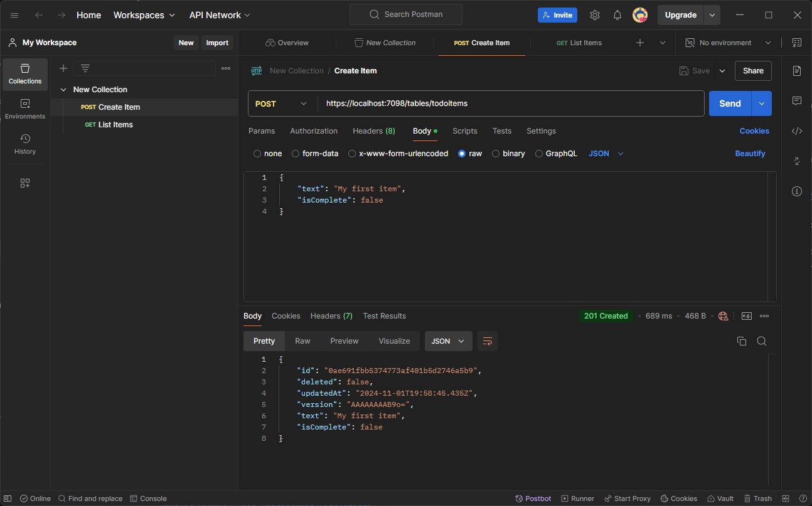Click the Import button

coord(217,43)
